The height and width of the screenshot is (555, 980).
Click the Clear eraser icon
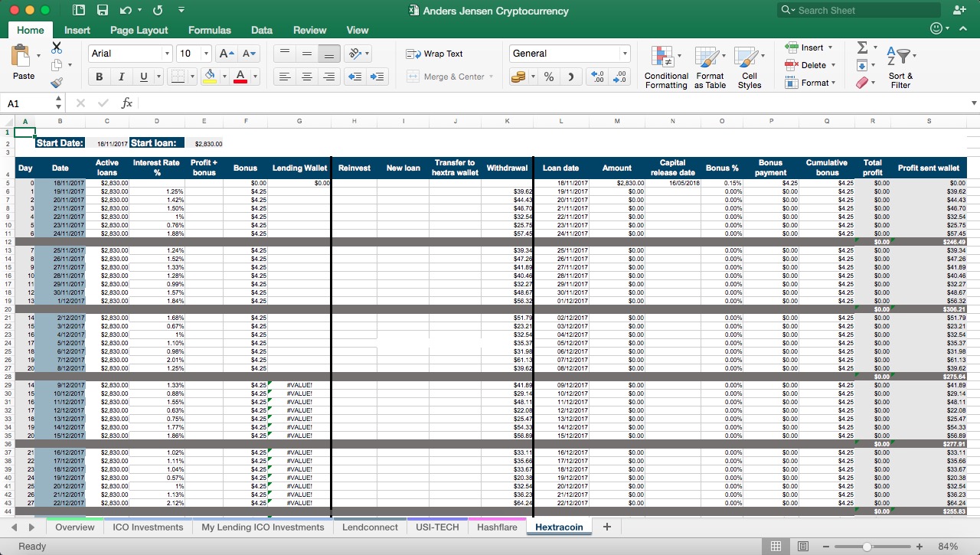tap(862, 82)
